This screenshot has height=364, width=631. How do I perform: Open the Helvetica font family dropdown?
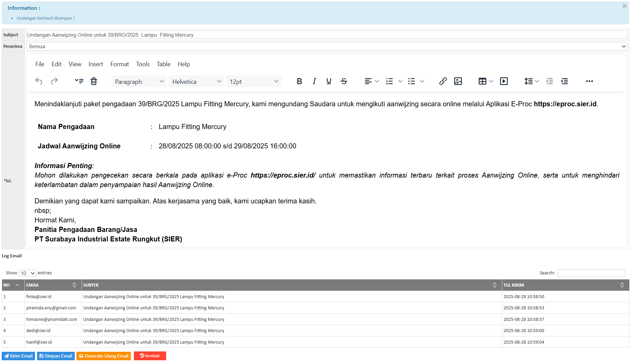(196, 81)
